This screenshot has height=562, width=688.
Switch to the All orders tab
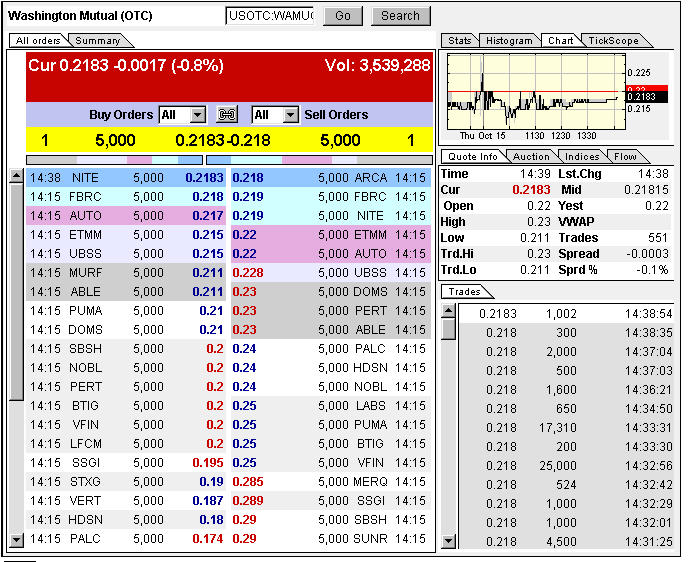click(38, 41)
